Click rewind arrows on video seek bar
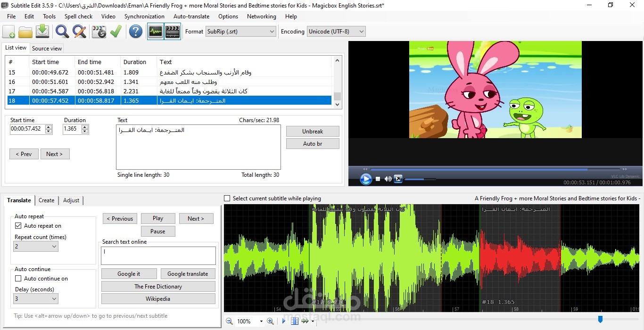 click(365, 169)
